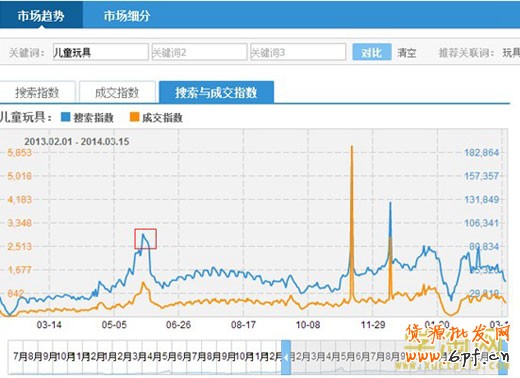Click the date range text 2013.02.01 - 2014.03.15
The width and height of the screenshot is (520, 378).
[x=76, y=141]
